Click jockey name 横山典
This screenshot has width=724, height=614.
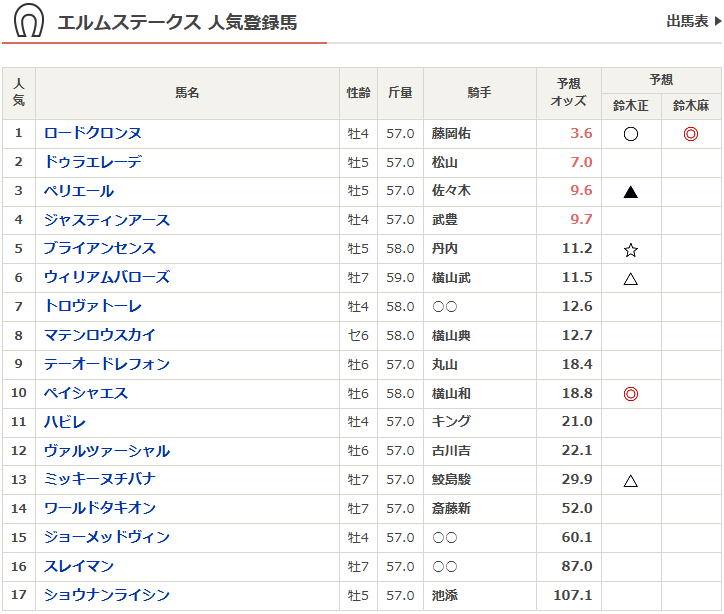pyautogui.click(x=451, y=336)
